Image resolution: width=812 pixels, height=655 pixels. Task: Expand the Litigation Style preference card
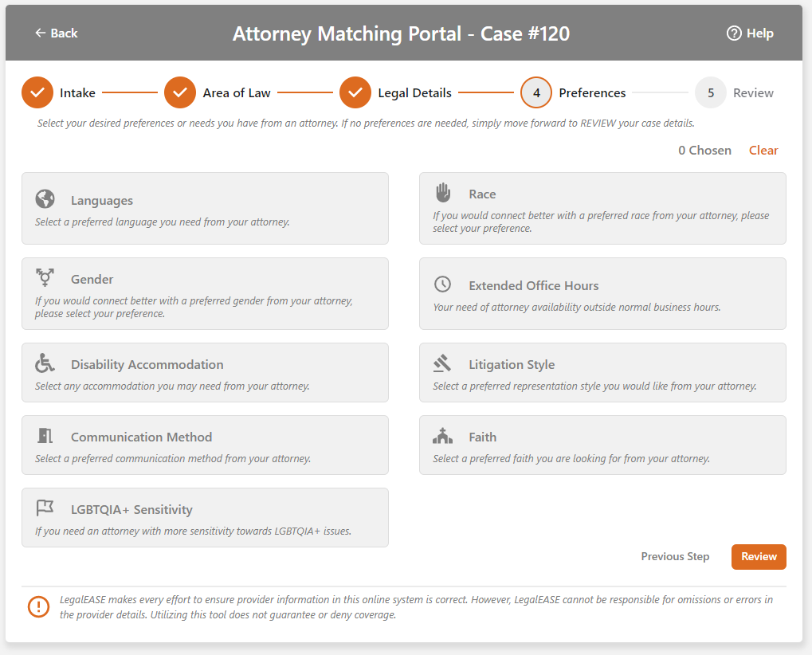click(602, 373)
